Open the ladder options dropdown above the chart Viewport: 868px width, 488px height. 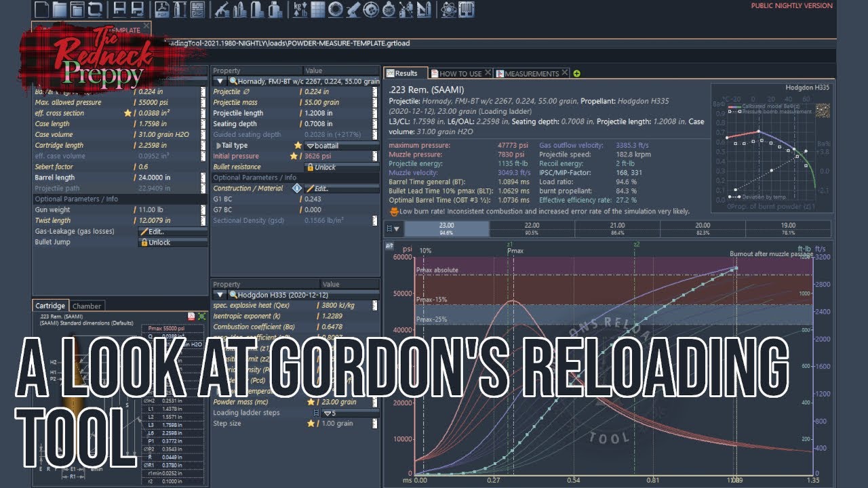coord(393,228)
